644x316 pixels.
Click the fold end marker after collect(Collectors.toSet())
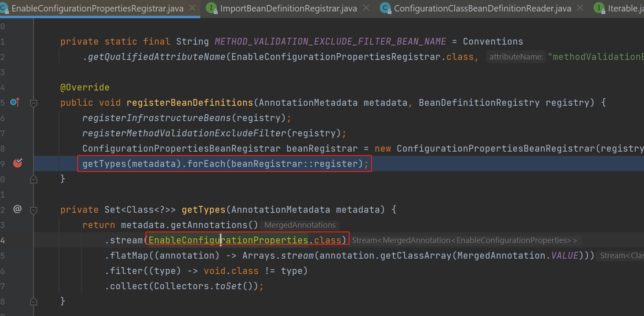click(34, 302)
